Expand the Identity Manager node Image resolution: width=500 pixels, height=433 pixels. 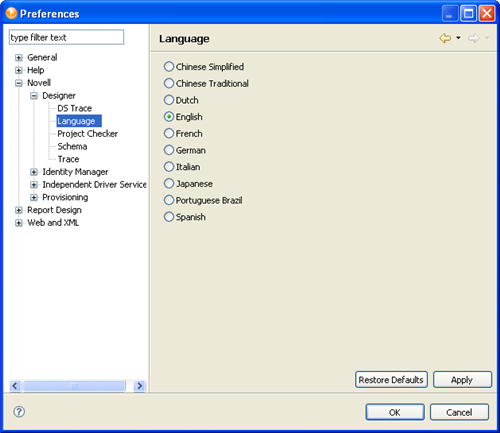coord(34,172)
